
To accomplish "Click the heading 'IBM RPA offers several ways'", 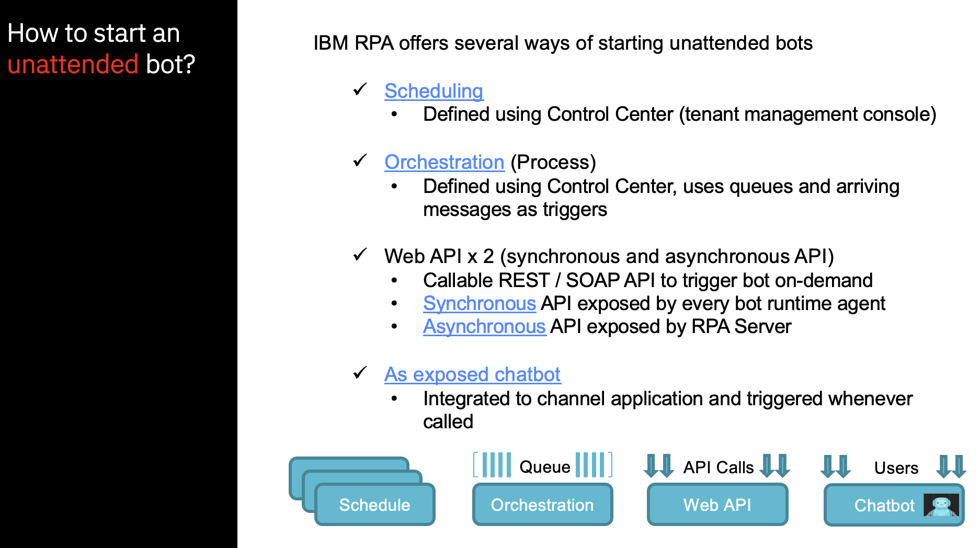I will click(563, 43).
